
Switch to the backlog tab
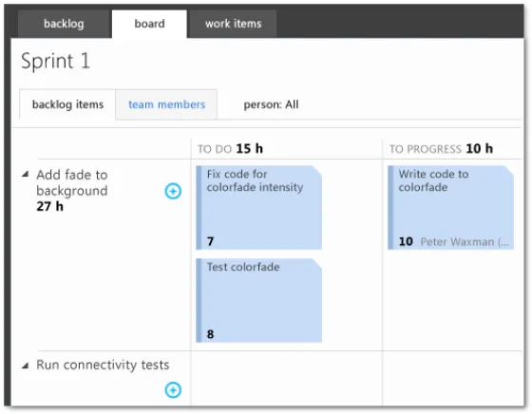tap(64, 24)
